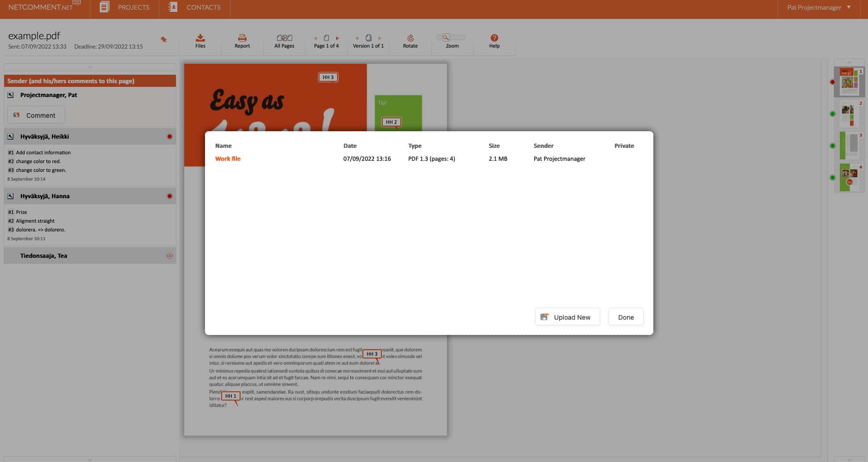The height and width of the screenshot is (462, 868).
Task: Click the Upload New button
Action: coord(567,317)
